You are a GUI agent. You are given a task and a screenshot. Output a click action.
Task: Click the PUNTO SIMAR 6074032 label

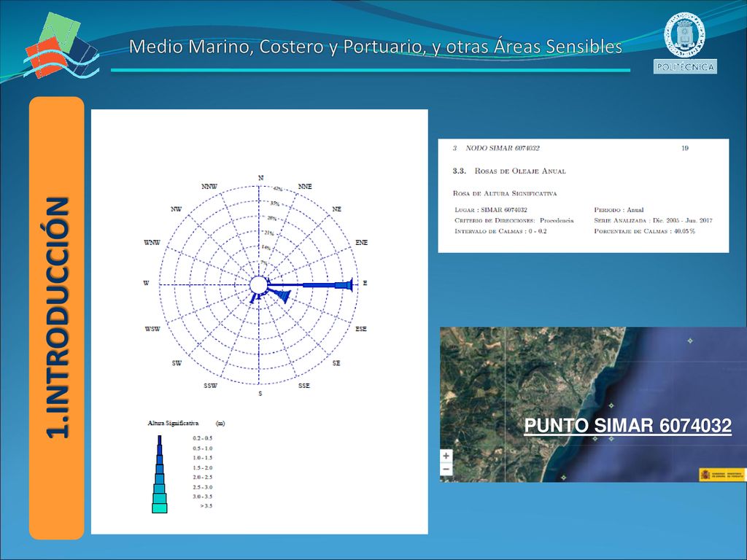coord(627,425)
